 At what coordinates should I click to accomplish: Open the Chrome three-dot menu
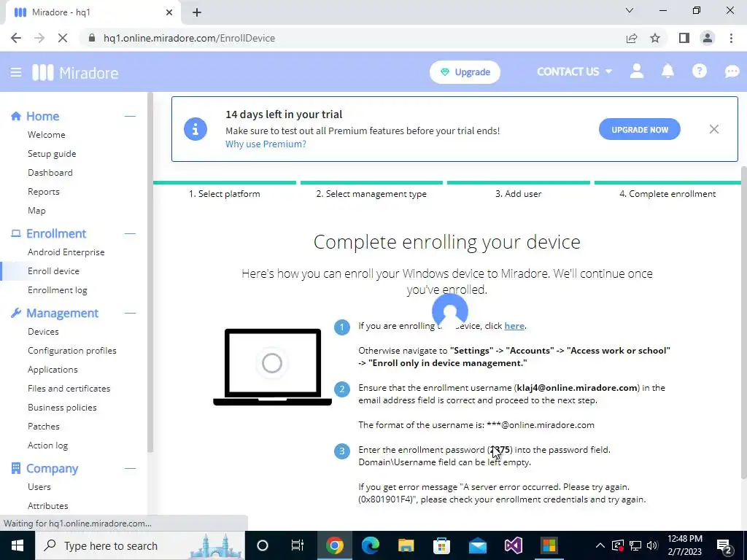tap(731, 38)
